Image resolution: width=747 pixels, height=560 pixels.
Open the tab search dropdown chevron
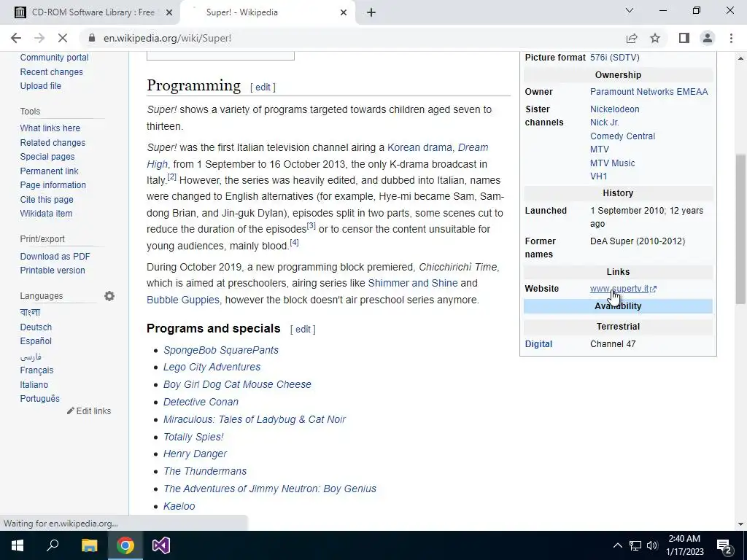coord(630,10)
